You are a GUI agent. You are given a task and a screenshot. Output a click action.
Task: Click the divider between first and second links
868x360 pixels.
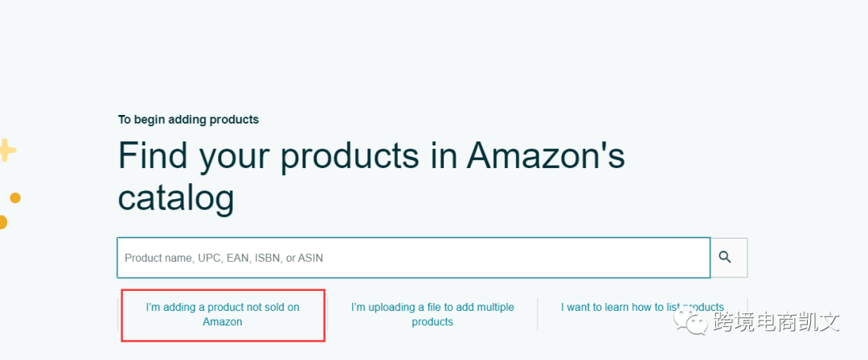tap(328, 314)
